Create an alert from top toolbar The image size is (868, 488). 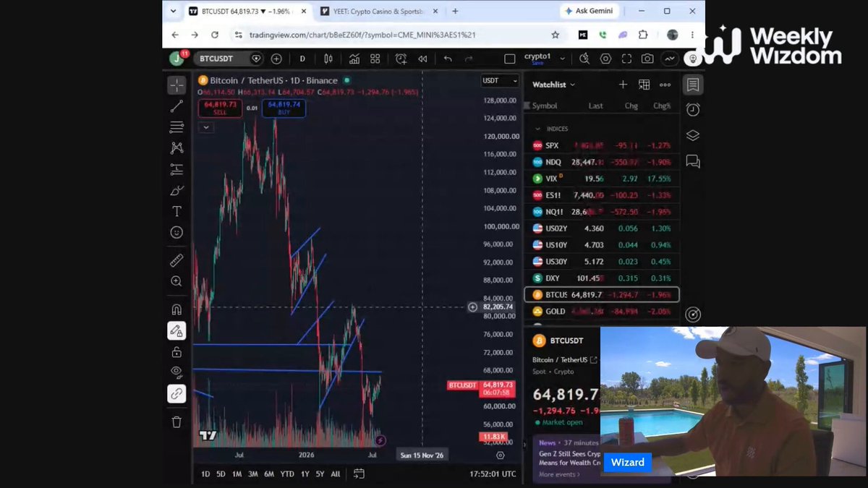click(x=401, y=59)
